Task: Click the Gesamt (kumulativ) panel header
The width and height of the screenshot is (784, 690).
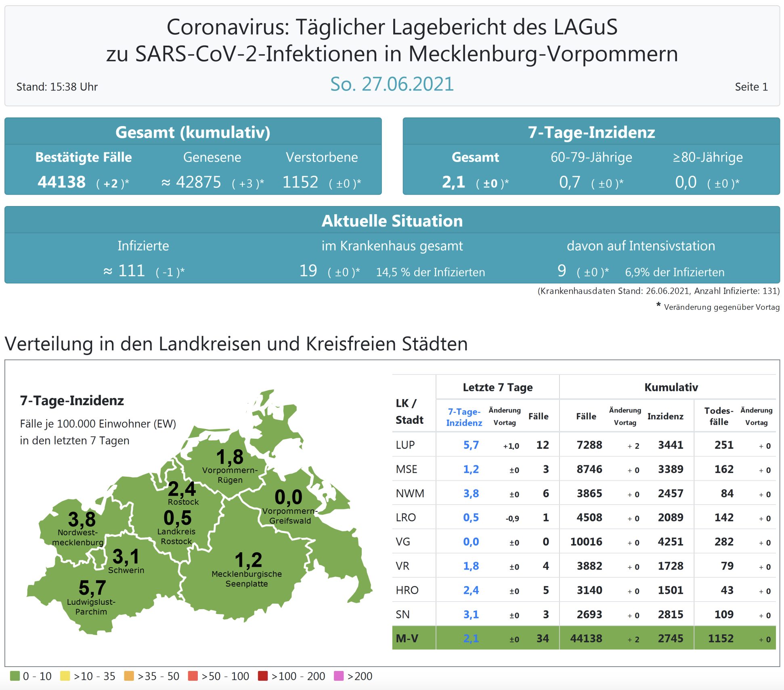Action: 193,132
